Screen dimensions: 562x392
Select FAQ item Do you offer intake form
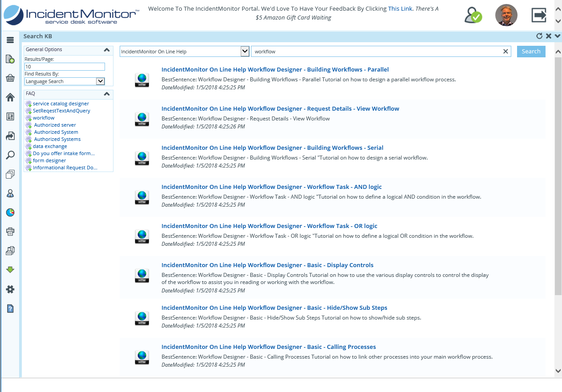pyautogui.click(x=64, y=153)
